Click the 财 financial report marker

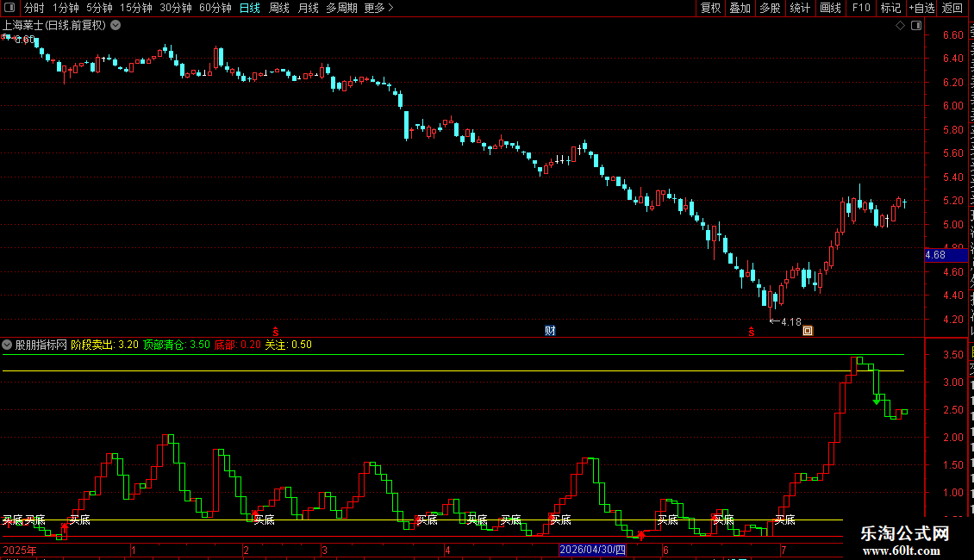(550, 331)
